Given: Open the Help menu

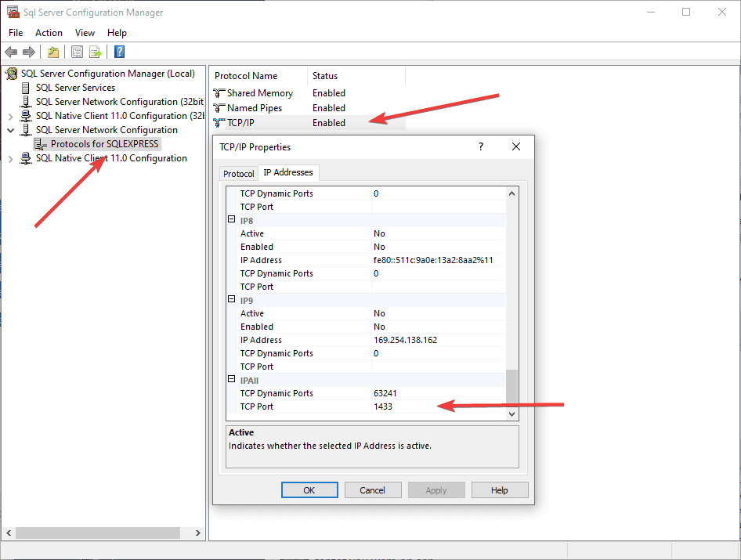Looking at the screenshot, I should 117,33.
